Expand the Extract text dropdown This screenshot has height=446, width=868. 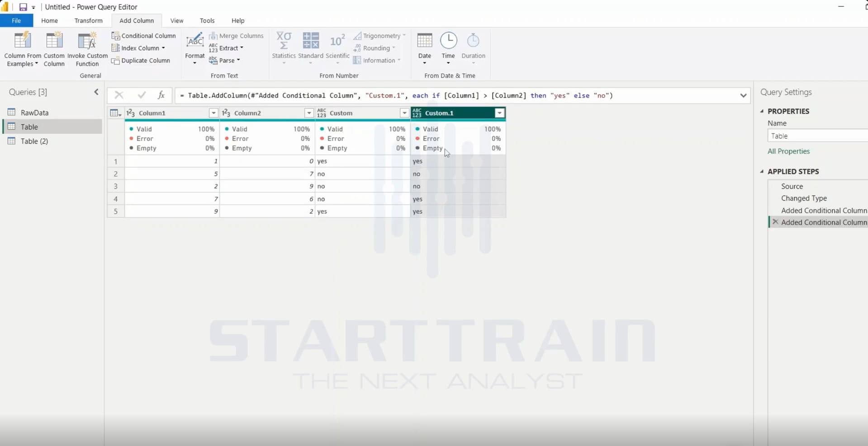coord(226,48)
